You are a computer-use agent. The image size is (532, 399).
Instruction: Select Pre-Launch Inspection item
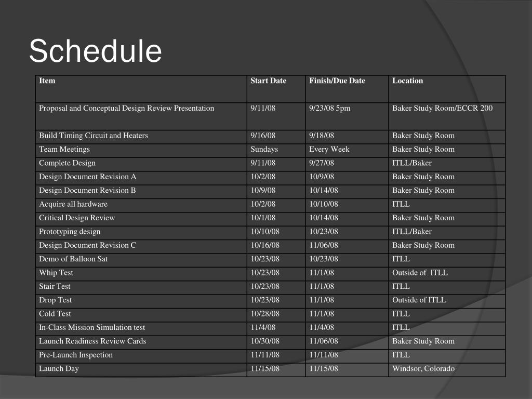pyautogui.click(x=76, y=355)
